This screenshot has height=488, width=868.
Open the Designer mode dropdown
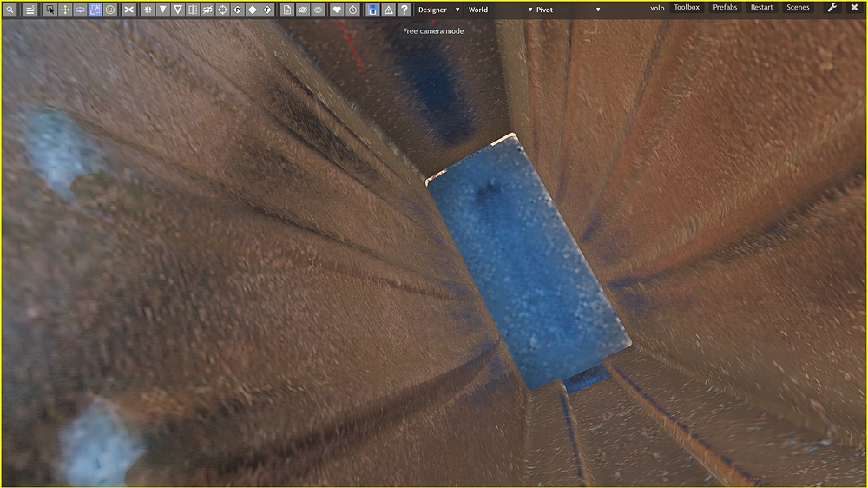click(x=438, y=10)
